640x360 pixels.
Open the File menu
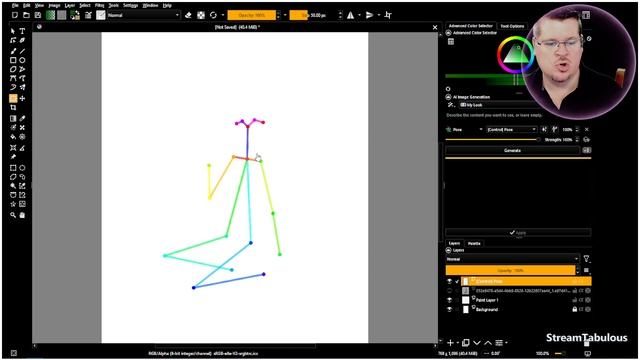pyautogui.click(x=15, y=5)
